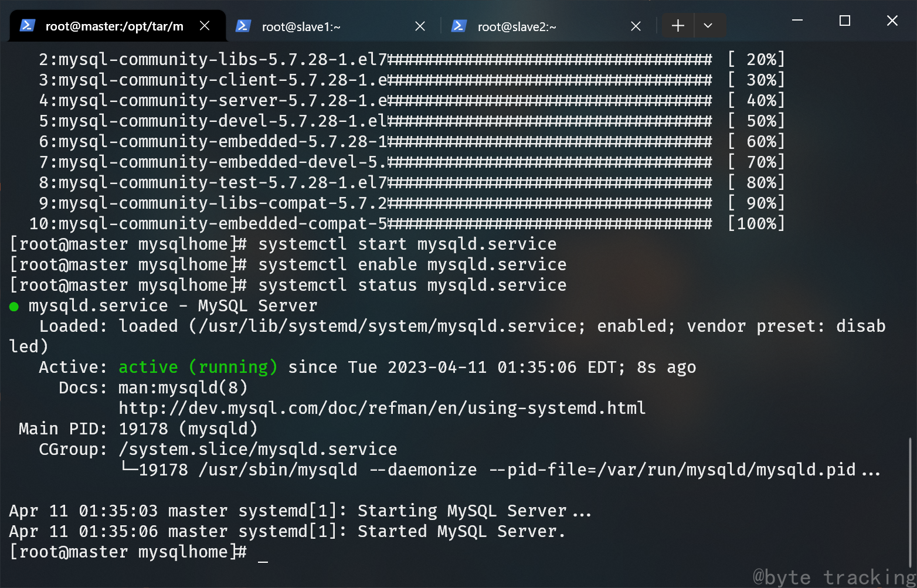Close the root@slave1 tab
The image size is (917, 588).
tap(420, 26)
